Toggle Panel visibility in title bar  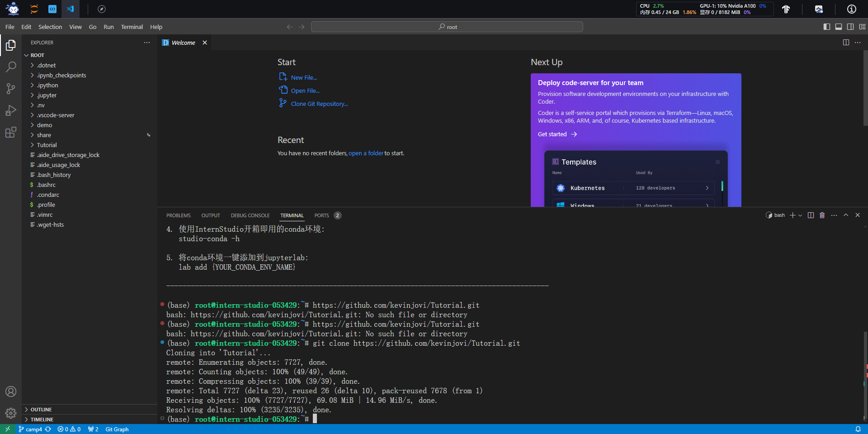tap(839, 27)
